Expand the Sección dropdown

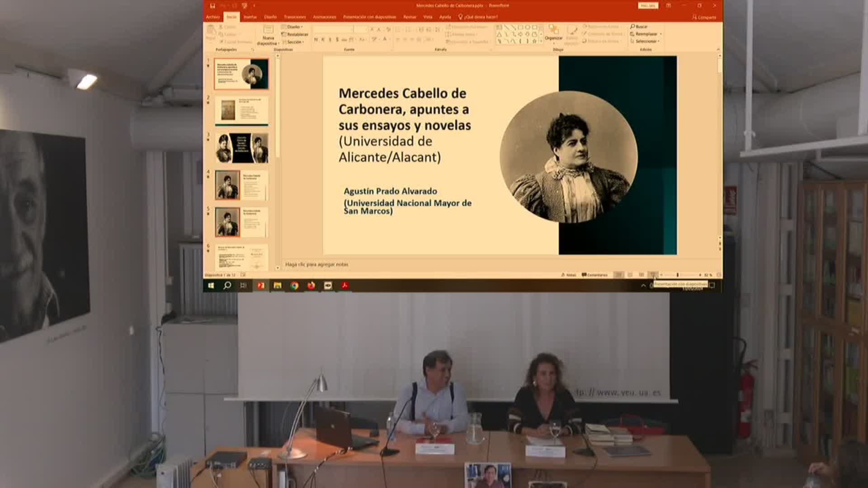293,42
